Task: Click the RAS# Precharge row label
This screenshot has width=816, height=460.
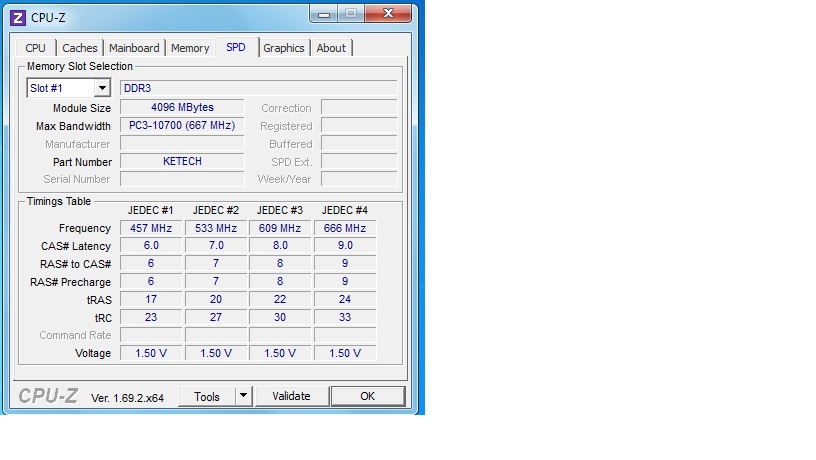Action: [70, 282]
